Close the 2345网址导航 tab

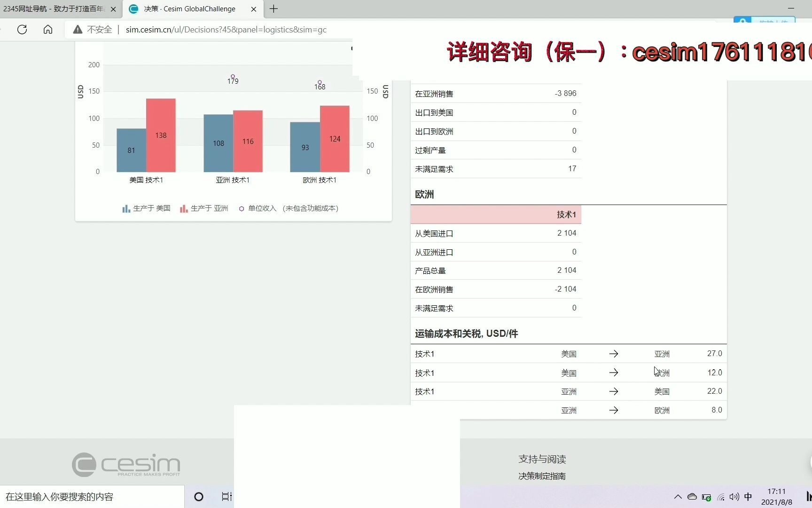[x=113, y=9]
